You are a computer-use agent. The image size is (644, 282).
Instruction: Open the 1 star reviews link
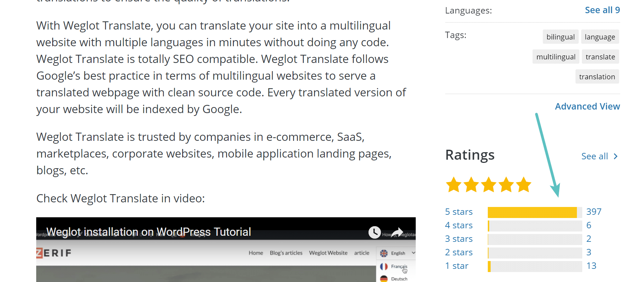click(457, 266)
